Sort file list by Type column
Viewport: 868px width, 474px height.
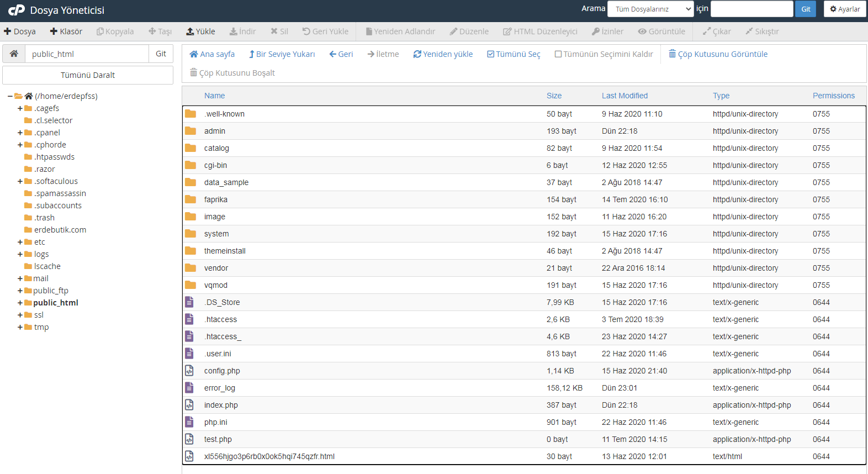point(721,96)
